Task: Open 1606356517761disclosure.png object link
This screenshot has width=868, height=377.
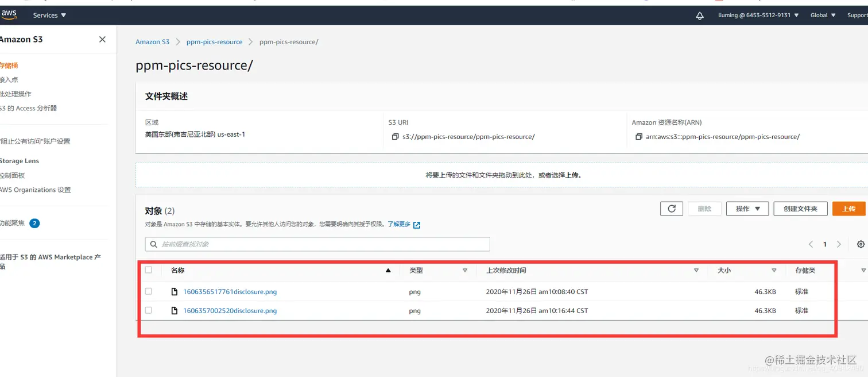Action: coord(230,292)
